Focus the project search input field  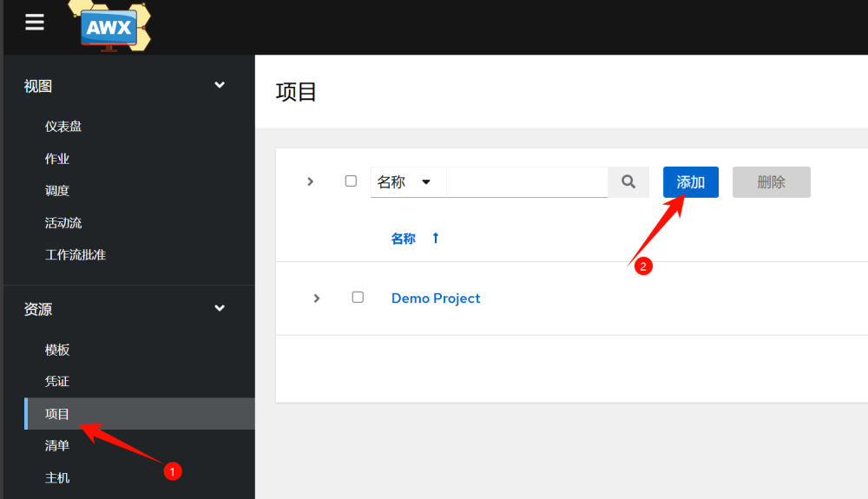[527, 182]
